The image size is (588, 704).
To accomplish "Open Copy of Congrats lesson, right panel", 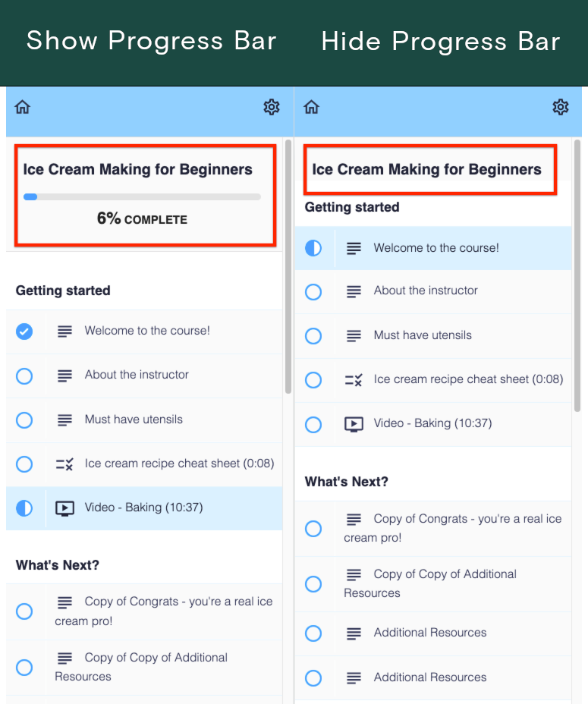I will (433, 529).
